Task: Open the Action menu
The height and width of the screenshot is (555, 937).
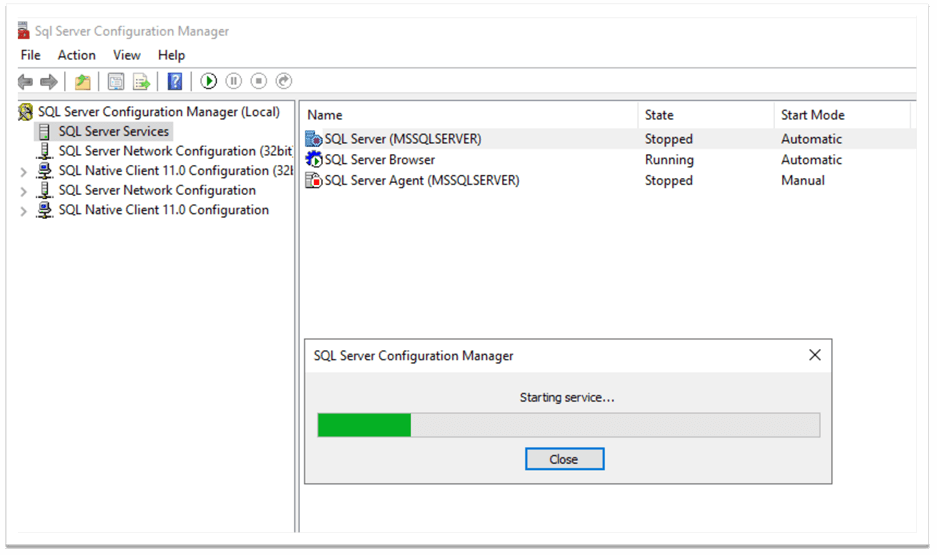Action: click(76, 55)
